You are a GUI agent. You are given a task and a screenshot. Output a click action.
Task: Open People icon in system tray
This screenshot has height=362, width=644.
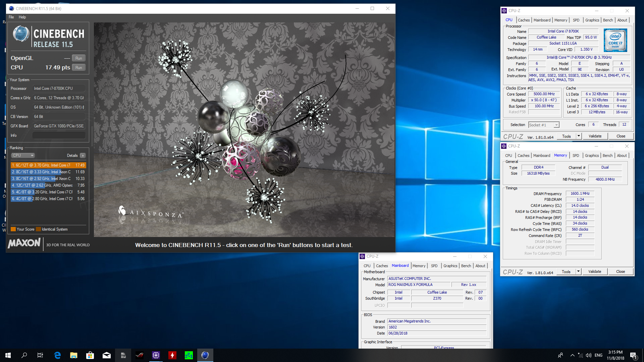pos(560,355)
